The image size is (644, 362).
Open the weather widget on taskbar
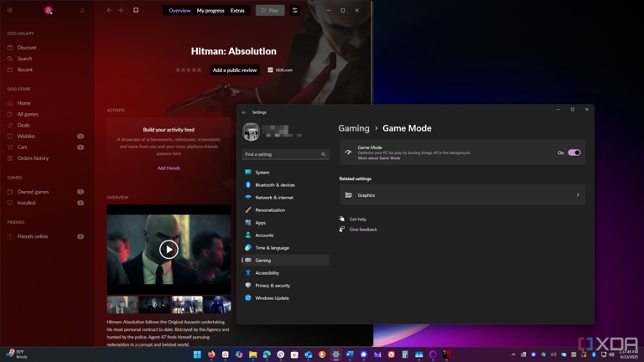tap(17, 354)
